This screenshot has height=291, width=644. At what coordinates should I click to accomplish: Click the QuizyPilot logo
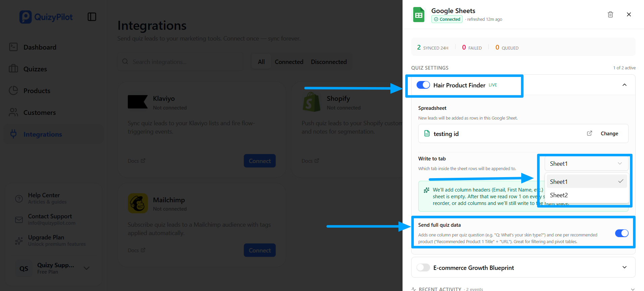pos(46,17)
